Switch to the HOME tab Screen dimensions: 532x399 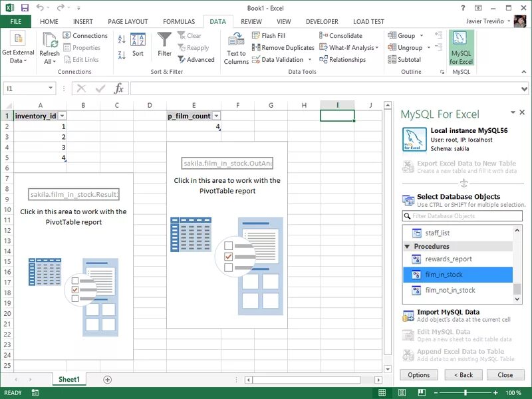pos(49,22)
